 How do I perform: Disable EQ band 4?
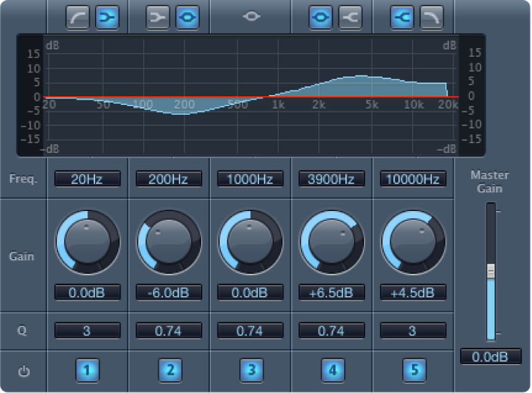pos(331,371)
